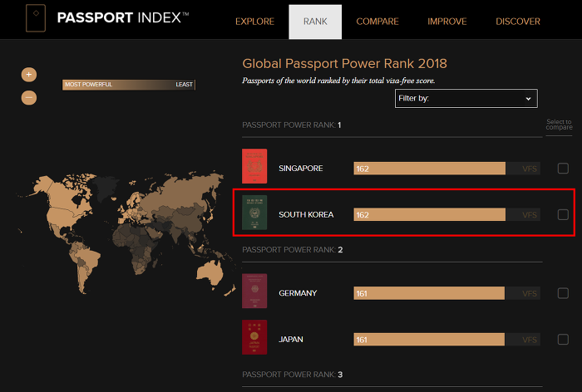Select the Rank tab
Screen dimensions: 582x392
(x=315, y=22)
